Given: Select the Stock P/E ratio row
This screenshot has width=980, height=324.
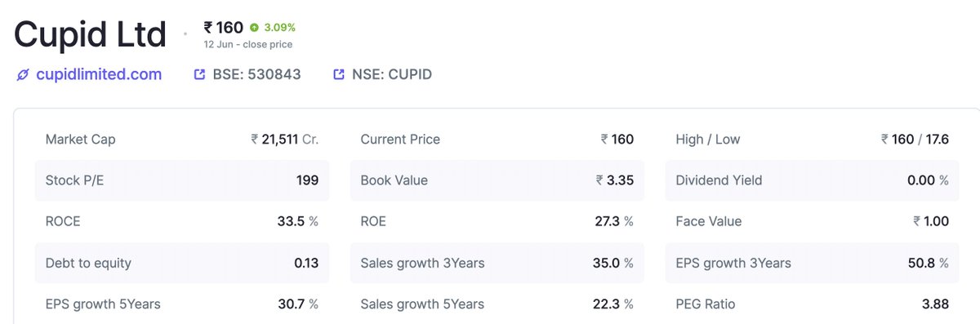Looking at the screenshot, I should pos(182,180).
